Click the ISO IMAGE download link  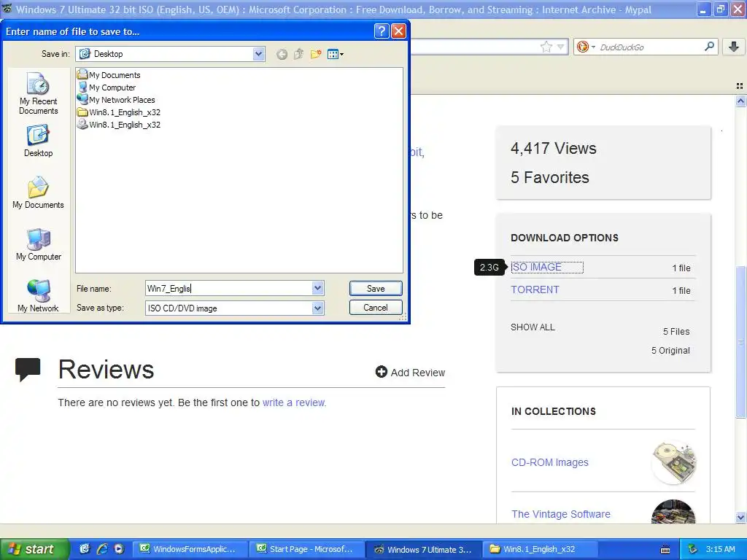[536, 267]
